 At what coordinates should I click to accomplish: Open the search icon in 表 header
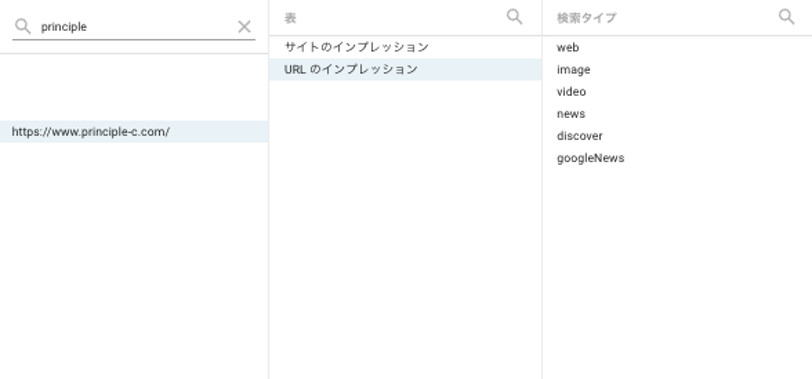pyautogui.click(x=514, y=17)
